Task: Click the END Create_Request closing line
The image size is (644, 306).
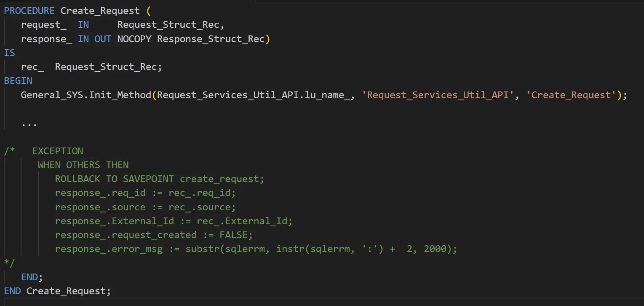Action: 58,291
